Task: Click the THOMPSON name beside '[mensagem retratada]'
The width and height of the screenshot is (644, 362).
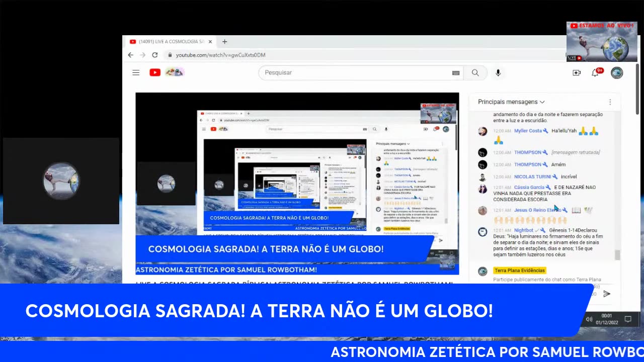Action: click(527, 152)
